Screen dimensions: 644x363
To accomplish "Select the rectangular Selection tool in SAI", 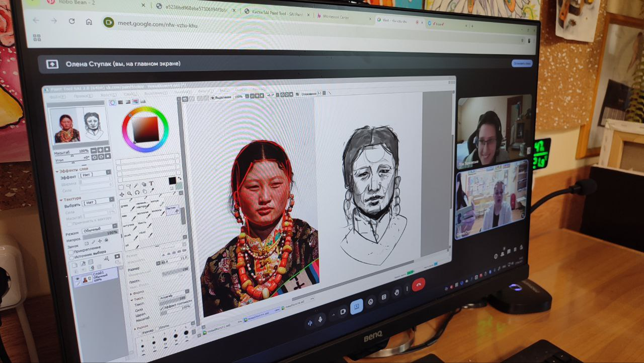I will pos(121,187).
